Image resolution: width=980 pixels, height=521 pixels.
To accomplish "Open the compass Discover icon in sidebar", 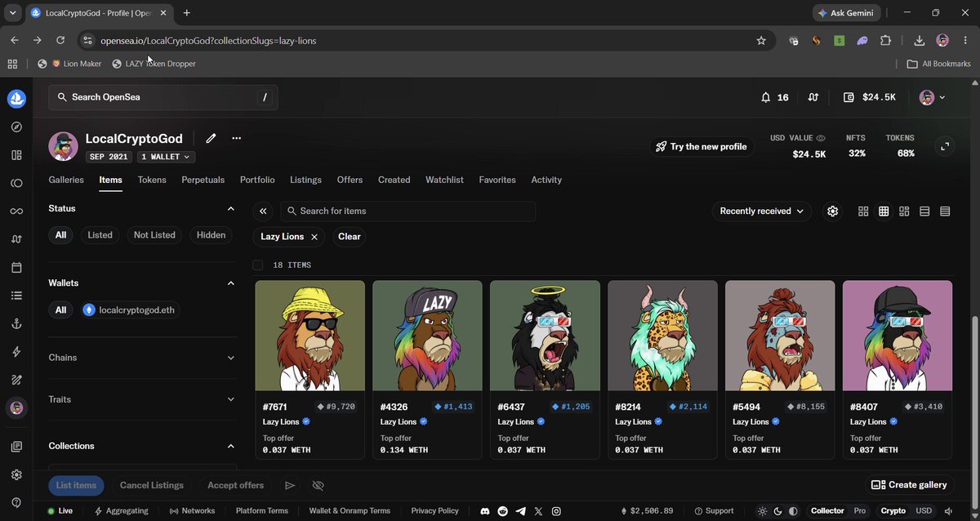I will [16, 127].
